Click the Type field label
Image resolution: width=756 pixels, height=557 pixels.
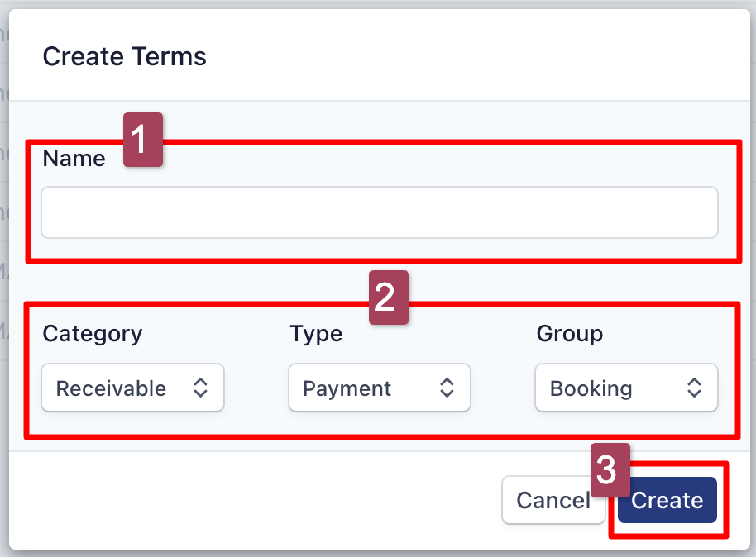(x=315, y=334)
